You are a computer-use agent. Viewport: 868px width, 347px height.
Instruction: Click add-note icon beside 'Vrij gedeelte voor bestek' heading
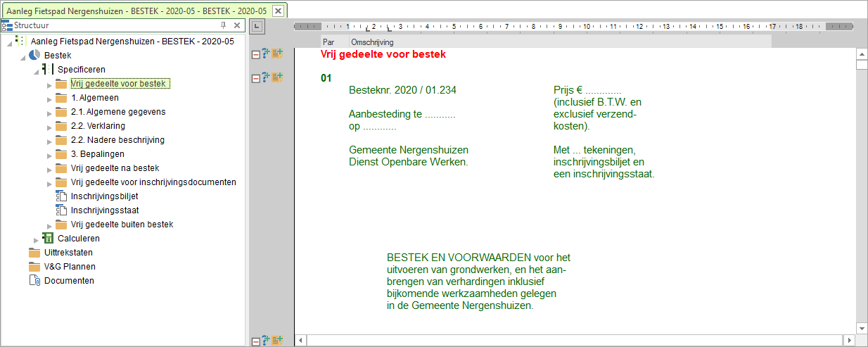(x=277, y=53)
